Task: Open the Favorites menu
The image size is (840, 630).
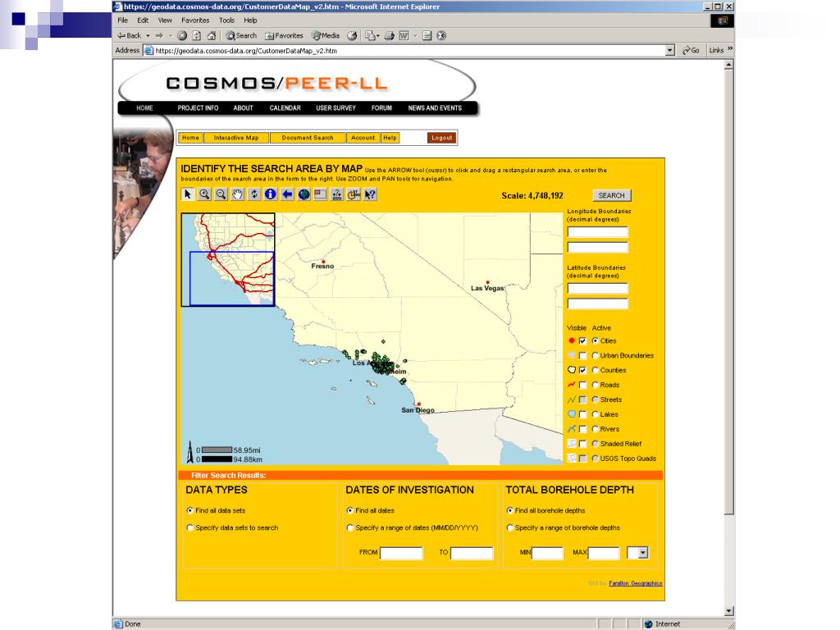Action: point(195,21)
